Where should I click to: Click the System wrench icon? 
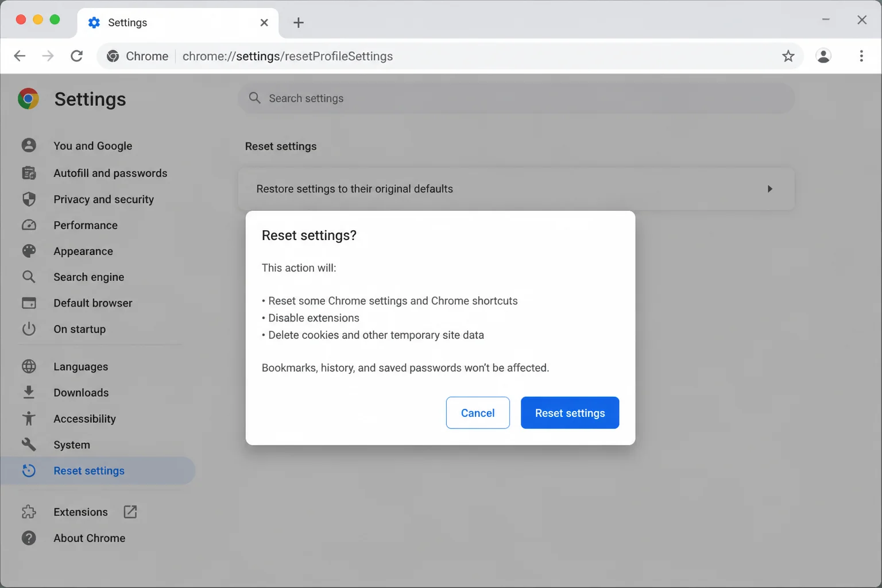(x=29, y=444)
